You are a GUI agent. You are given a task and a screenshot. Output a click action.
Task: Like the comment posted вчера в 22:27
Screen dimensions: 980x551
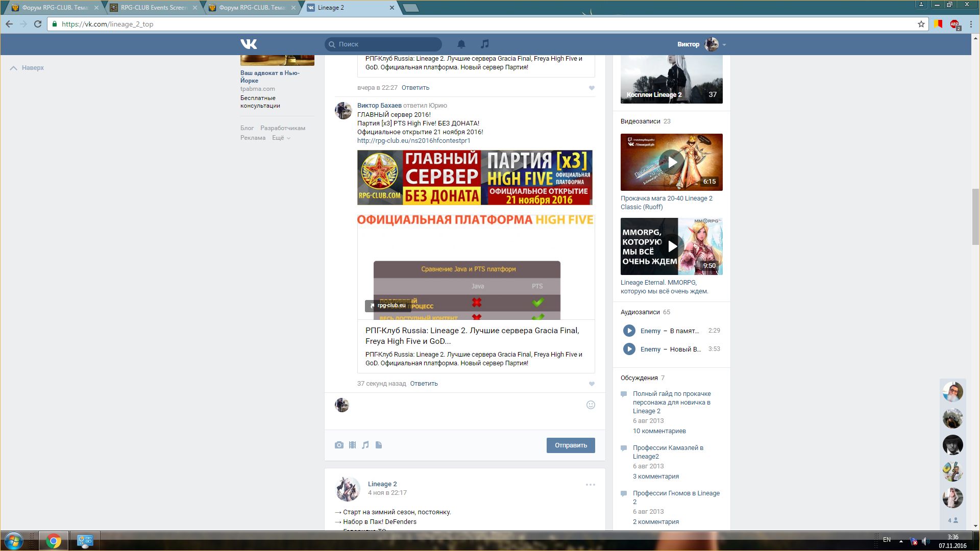(x=592, y=88)
